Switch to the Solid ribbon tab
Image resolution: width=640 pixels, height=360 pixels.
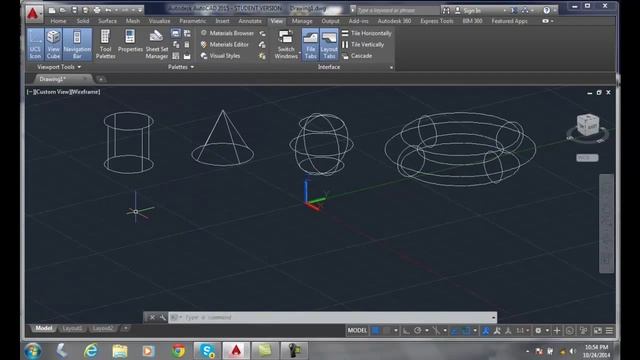click(83, 21)
